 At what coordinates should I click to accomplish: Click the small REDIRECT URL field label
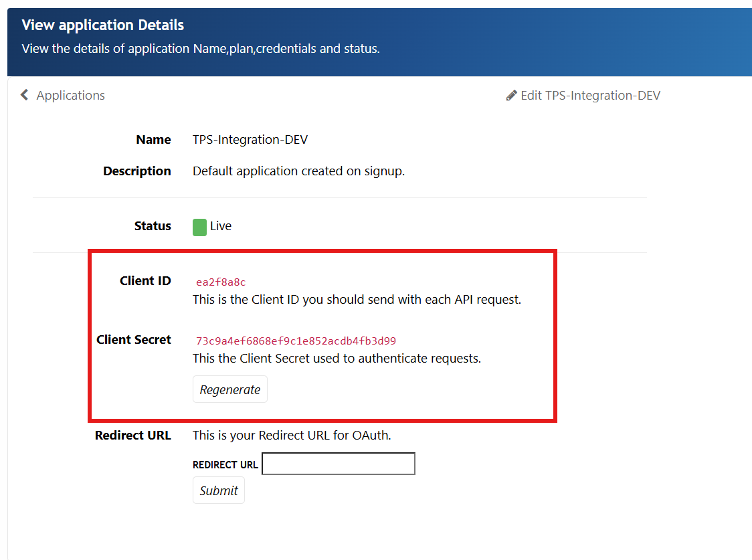[225, 465]
